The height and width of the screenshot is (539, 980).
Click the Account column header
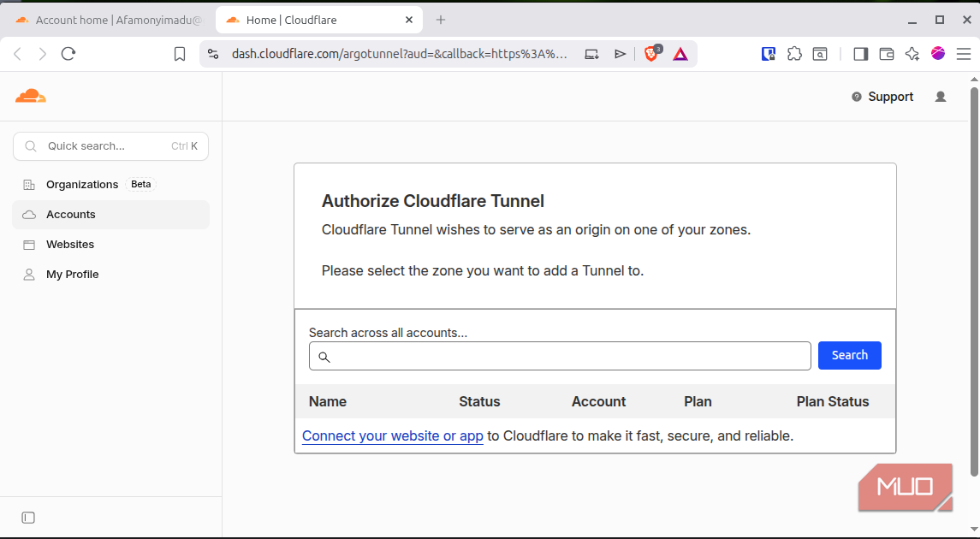(598, 401)
